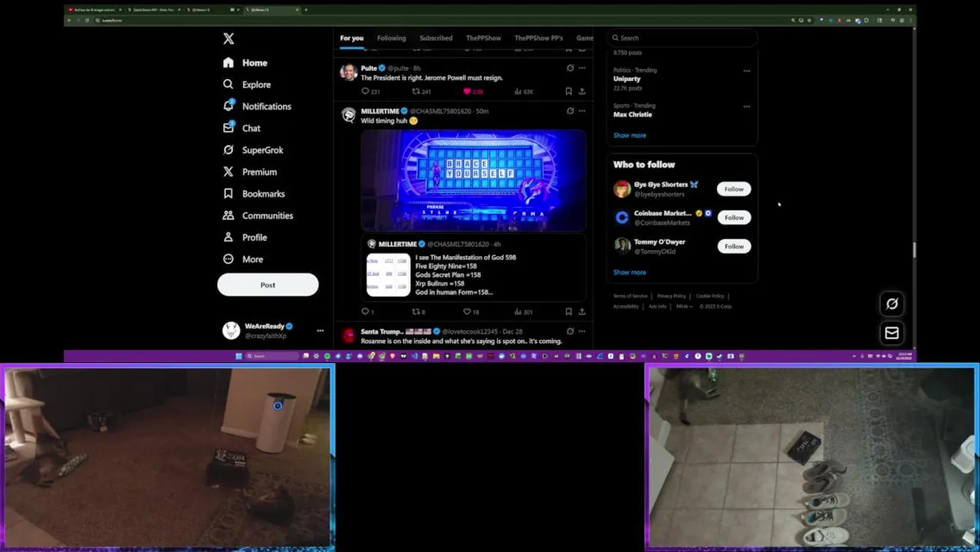The width and height of the screenshot is (980, 552).
Task: Switch to ThePPShow tab
Action: (x=483, y=38)
